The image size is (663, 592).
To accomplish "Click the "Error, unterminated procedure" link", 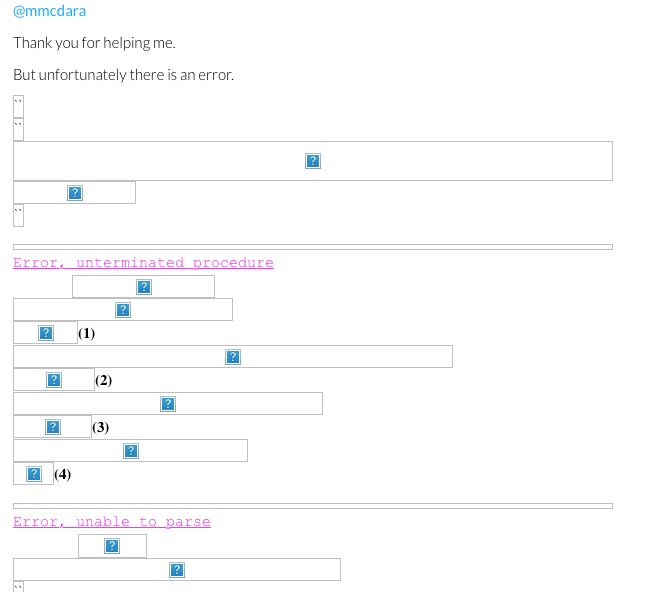I will pos(143,263).
